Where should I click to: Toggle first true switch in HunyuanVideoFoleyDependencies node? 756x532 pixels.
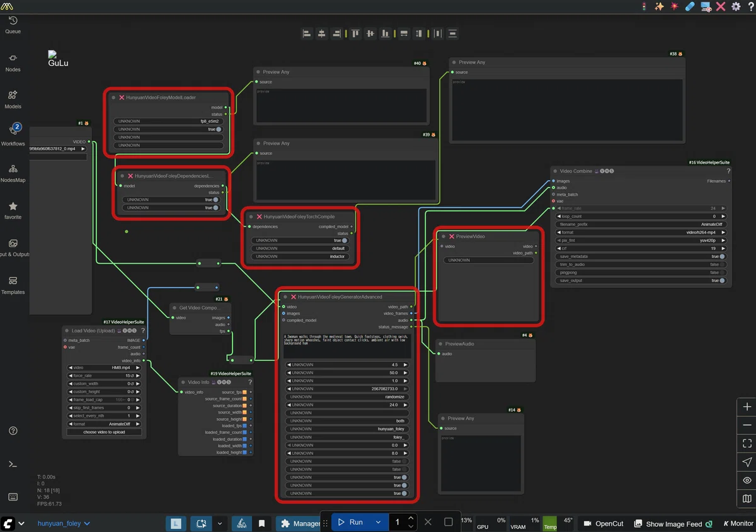(x=215, y=200)
